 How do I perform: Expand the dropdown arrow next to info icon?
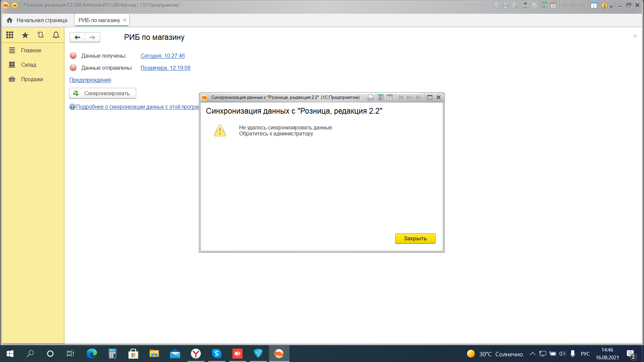click(611, 6)
